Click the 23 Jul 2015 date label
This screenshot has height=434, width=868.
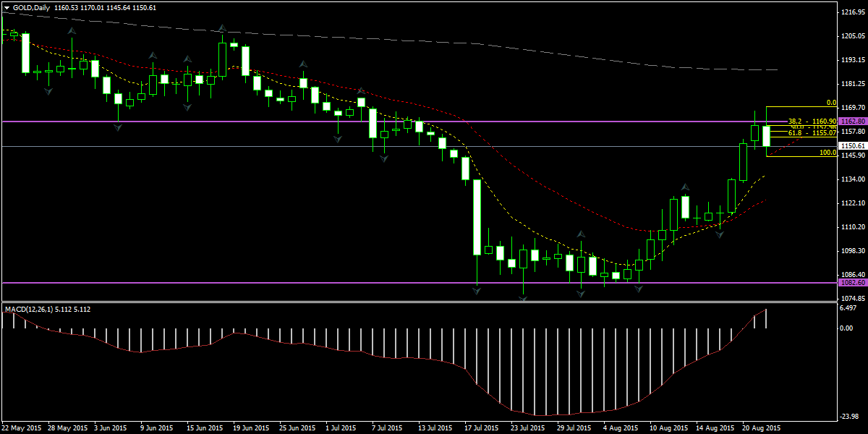point(529,427)
